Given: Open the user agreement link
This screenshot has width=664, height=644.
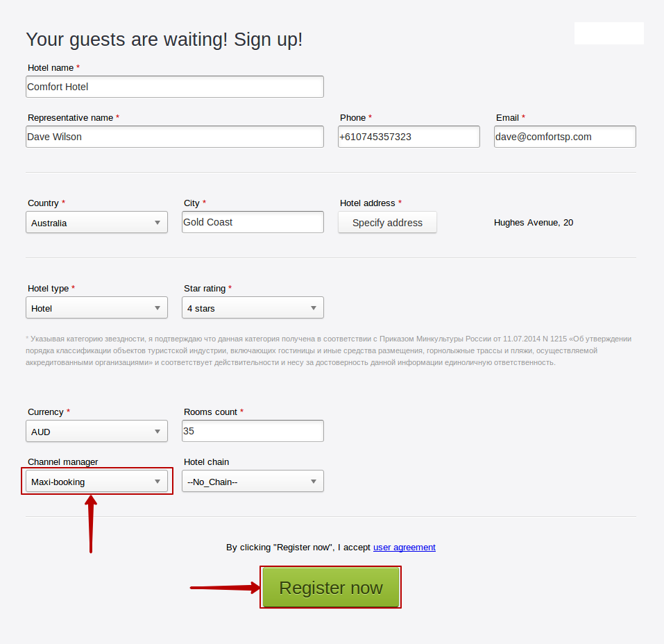Looking at the screenshot, I should [x=404, y=548].
